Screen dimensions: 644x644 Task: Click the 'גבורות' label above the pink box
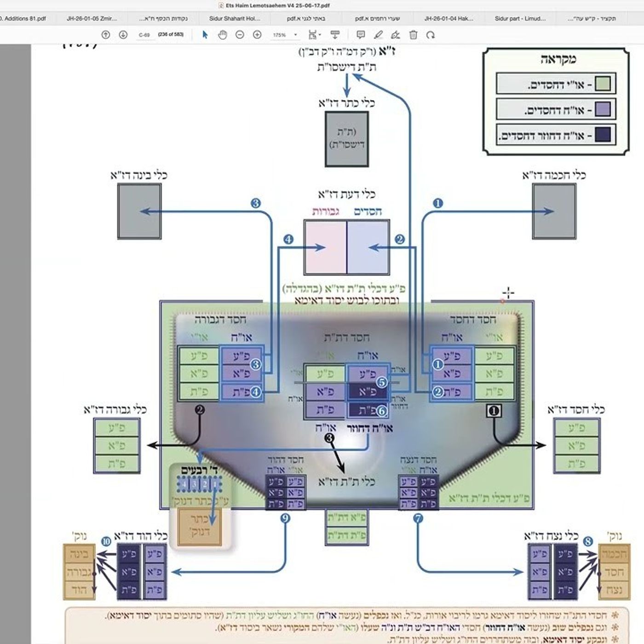327,212
